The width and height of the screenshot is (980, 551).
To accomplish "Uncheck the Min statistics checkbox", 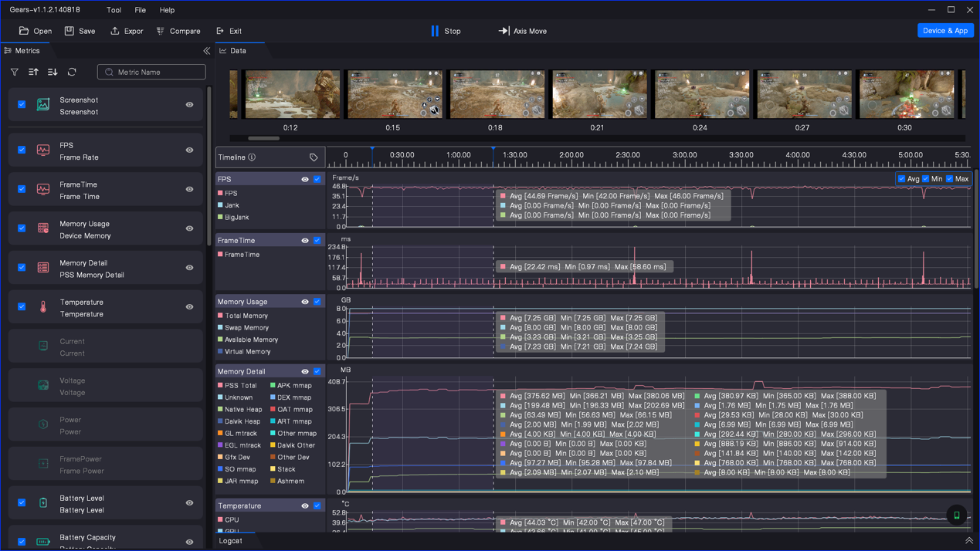I will click(926, 179).
